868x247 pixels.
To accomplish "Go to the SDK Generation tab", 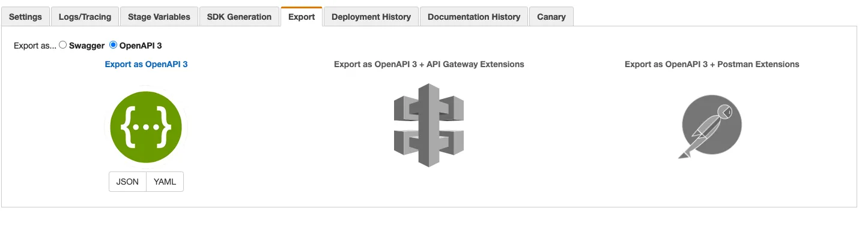I will [239, 17].
